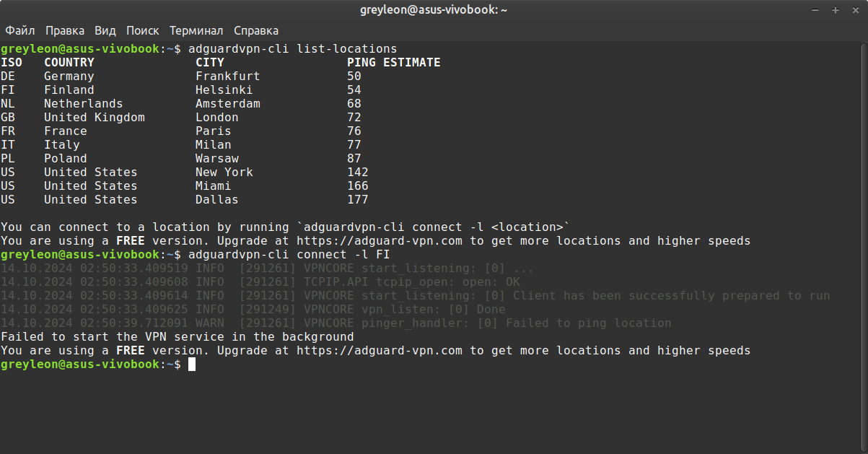Open the Вид menu

(x=105, y=31)
